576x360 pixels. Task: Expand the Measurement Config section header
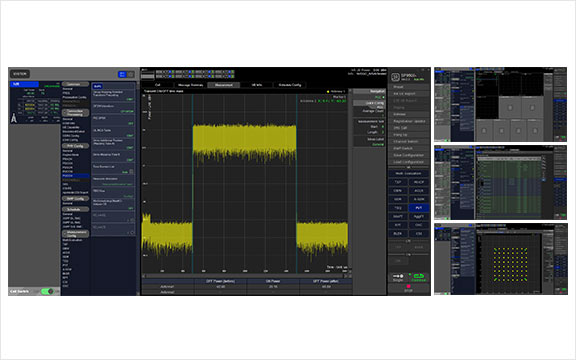75,234
